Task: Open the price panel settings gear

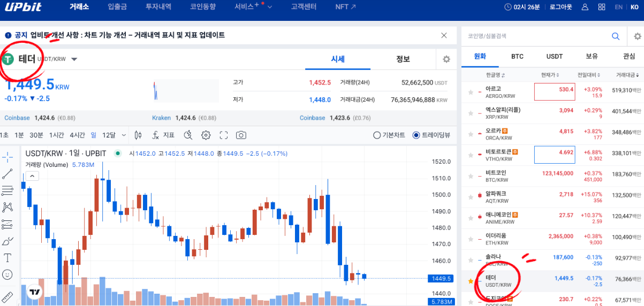Action: tap(446, 59)
